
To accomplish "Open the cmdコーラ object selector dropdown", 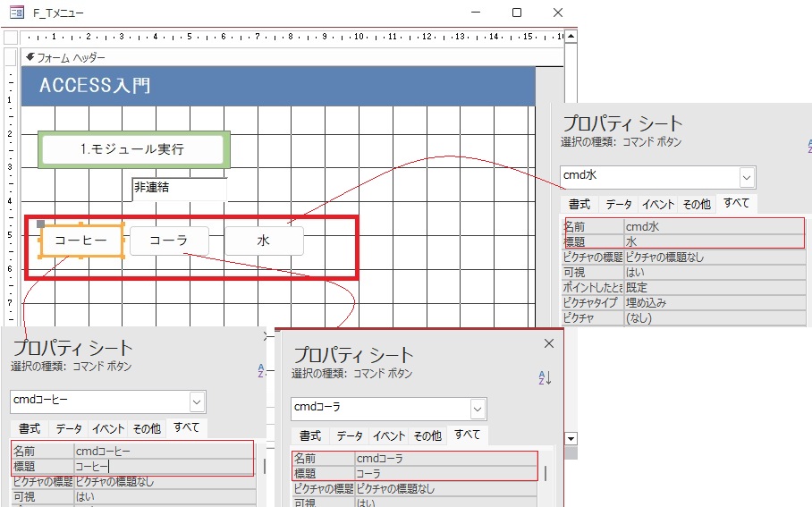I will click(478, 409).
